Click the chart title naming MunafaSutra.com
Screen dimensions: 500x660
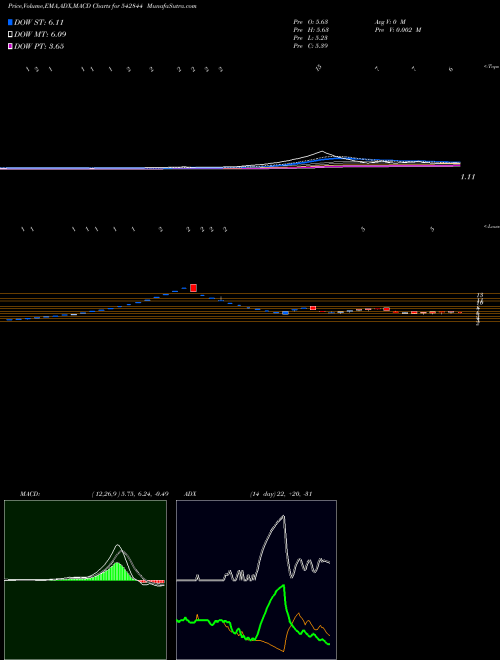tap(102, 6)
